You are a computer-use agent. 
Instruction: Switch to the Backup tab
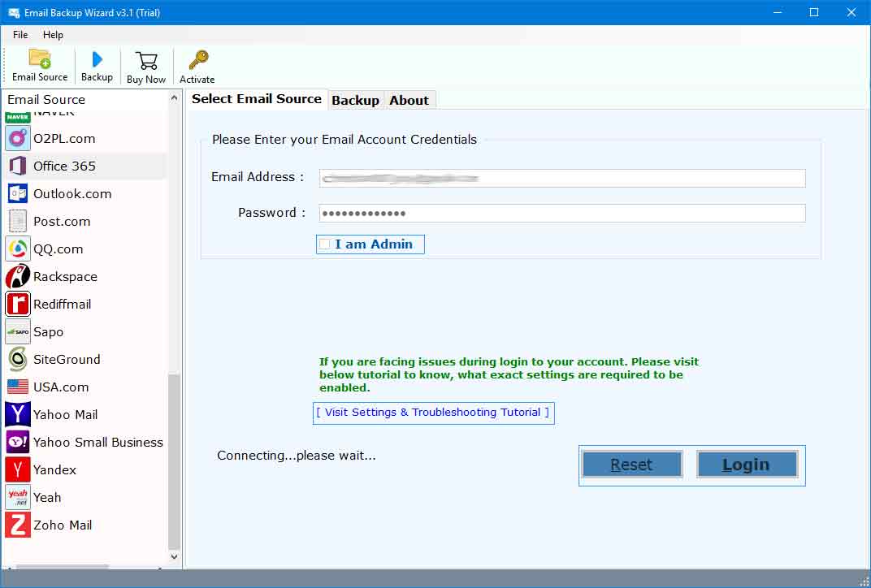click(x=356, y=100)
